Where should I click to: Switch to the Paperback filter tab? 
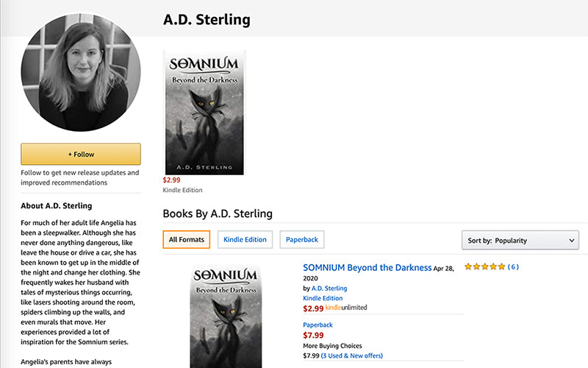[302, 239]
